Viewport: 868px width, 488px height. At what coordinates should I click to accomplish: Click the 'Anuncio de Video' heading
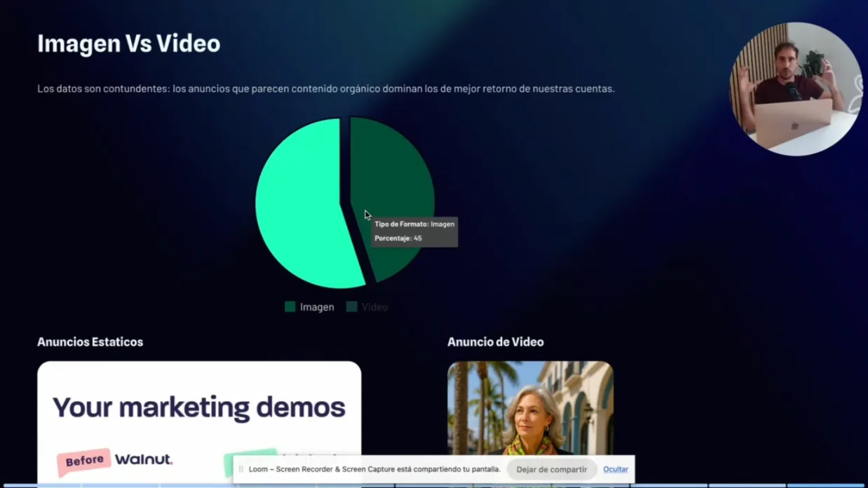coord(496,342)
